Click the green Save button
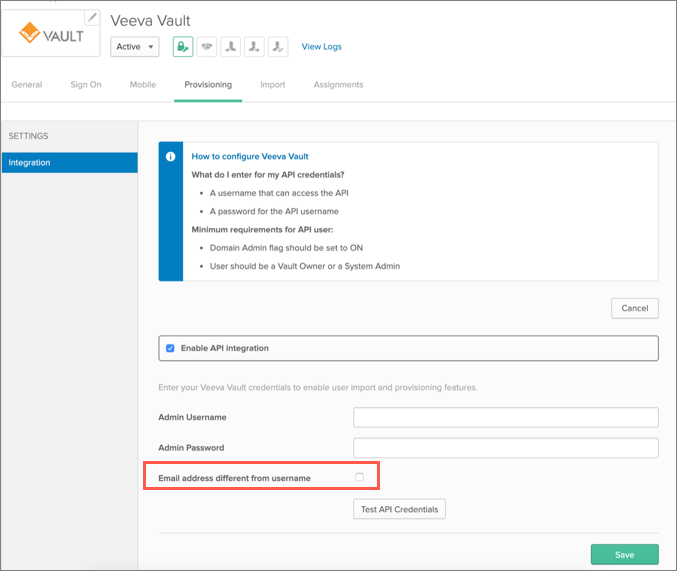The image size is (677, 571). (624, 554)
